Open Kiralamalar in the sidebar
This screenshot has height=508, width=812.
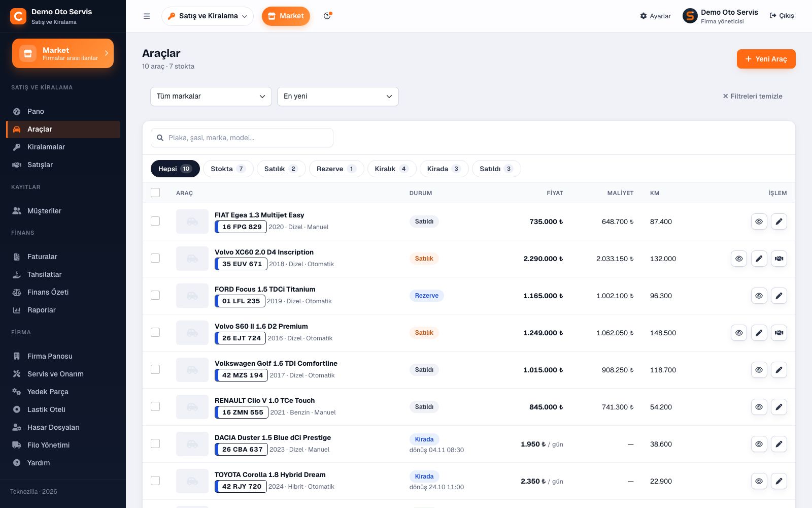point(63,147)
